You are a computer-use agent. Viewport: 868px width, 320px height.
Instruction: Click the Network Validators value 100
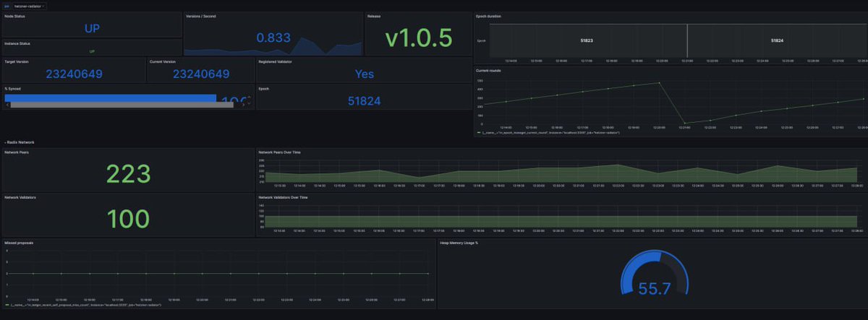pyautogui.click(x=128, y=219)
